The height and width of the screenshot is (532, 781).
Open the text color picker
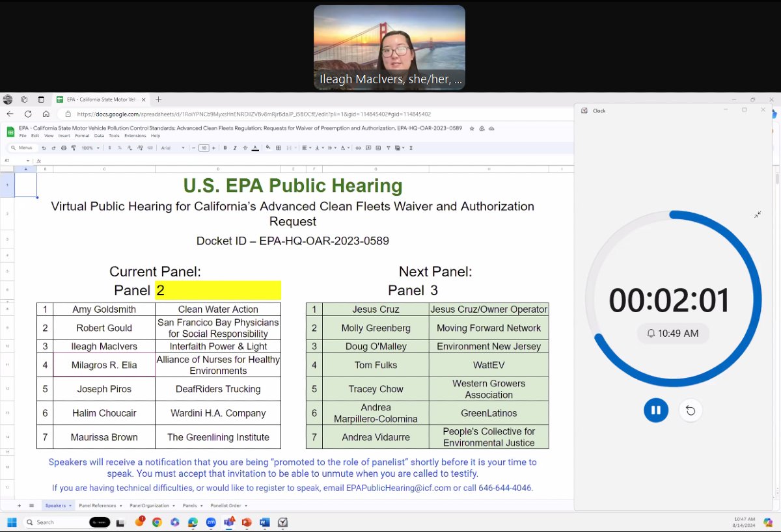point(255,148)
